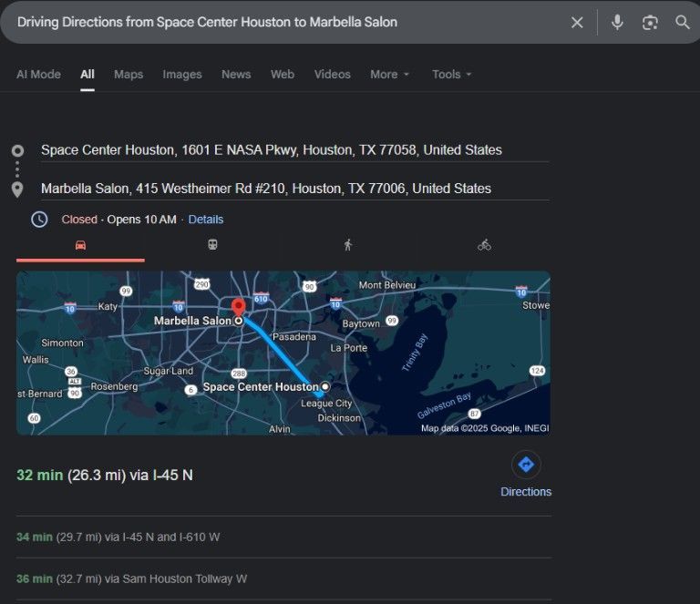The height and width of the screenshot is (604, 700).
Task: Start voice search with the microphone icon
Action: click(x=617, y=22)
